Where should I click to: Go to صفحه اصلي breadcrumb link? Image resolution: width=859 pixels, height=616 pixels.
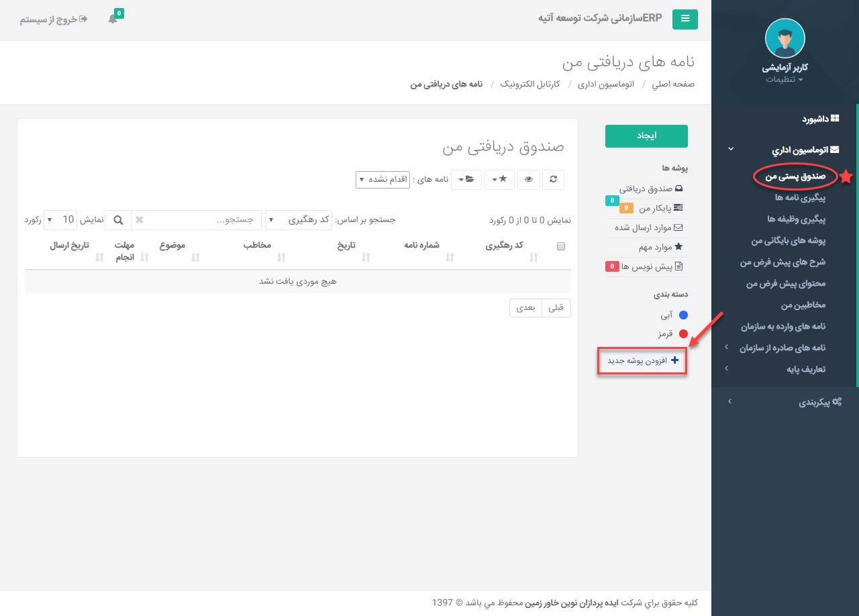(673, 85)
